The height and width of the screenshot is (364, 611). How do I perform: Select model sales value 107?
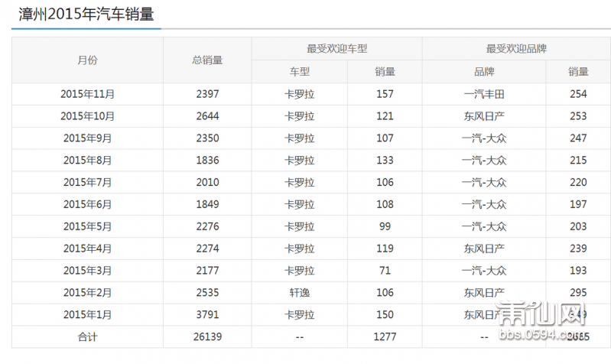pyautogui.click(x=385, y=138)
